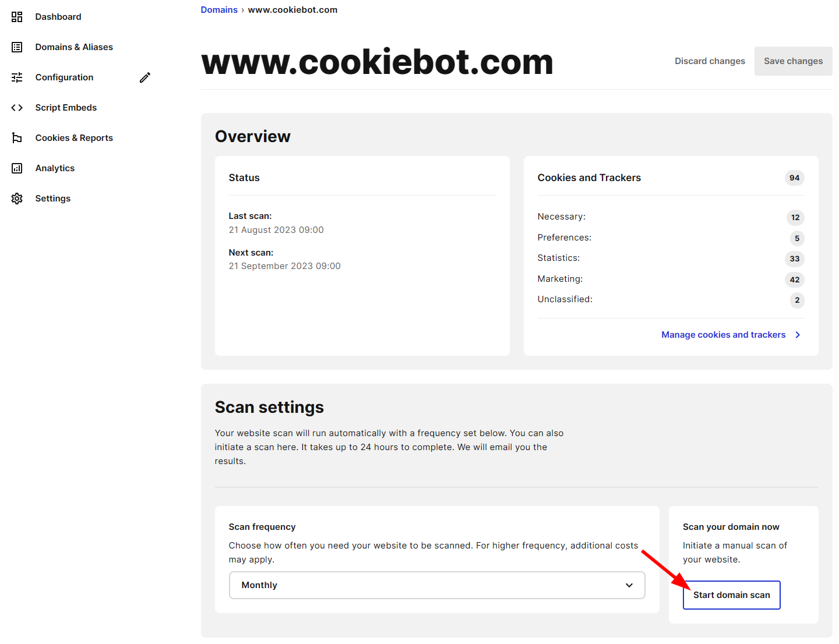Open Settings from the sidebar

coord(52,199)
